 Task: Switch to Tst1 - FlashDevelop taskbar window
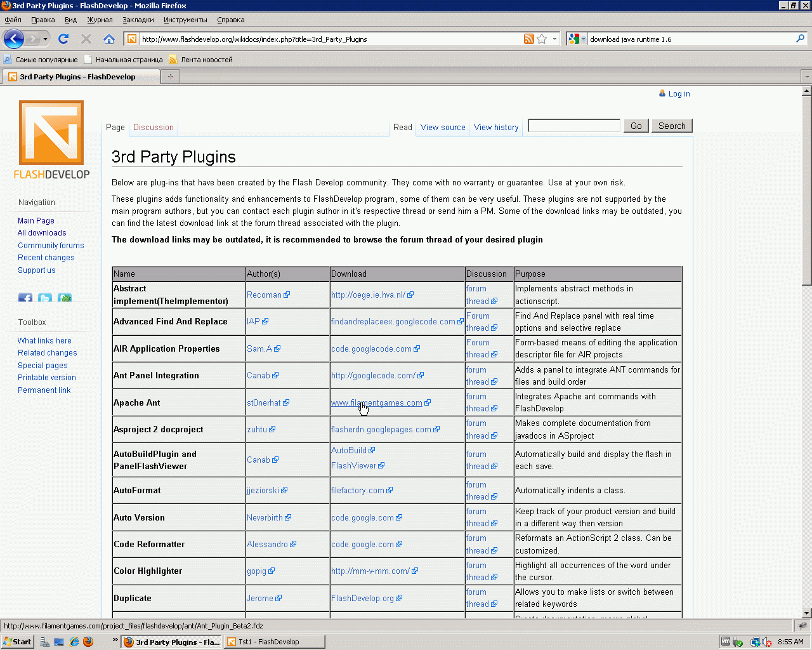(274, 642)
